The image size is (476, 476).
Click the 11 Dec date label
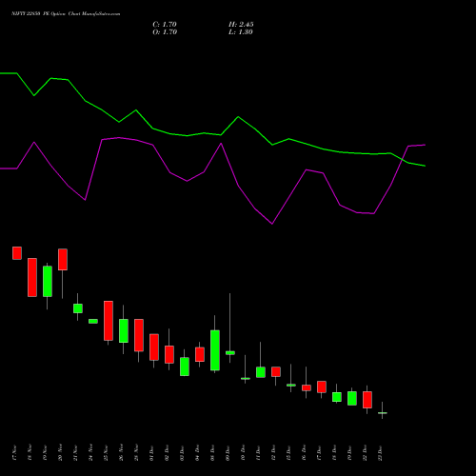pyautogui.click(x=258, y=453)
